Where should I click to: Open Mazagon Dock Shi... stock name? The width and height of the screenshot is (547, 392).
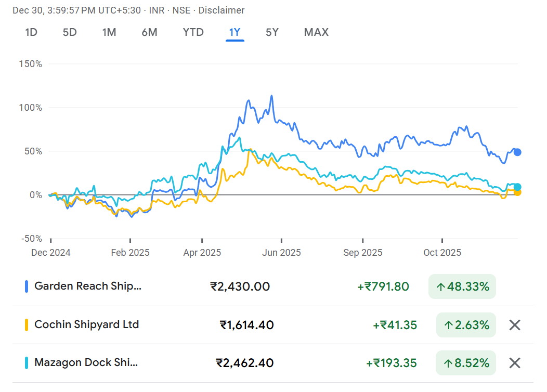tap(86, 362)
